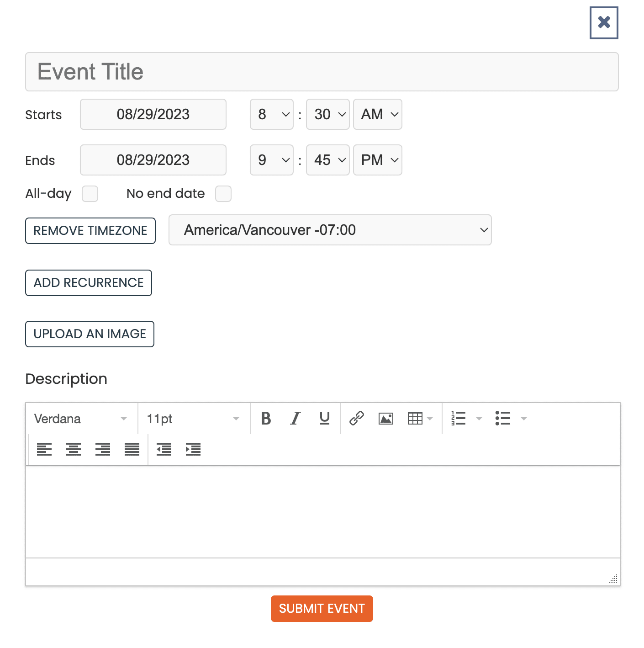Viewport: 644px width, 648px height.
Task: Insert an image into the description
Action: click(385, 418)
